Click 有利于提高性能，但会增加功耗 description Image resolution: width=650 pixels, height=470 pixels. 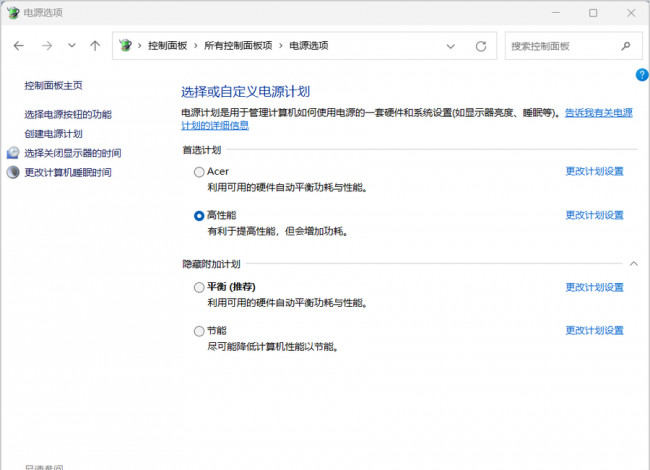click(x=277, y=231)
